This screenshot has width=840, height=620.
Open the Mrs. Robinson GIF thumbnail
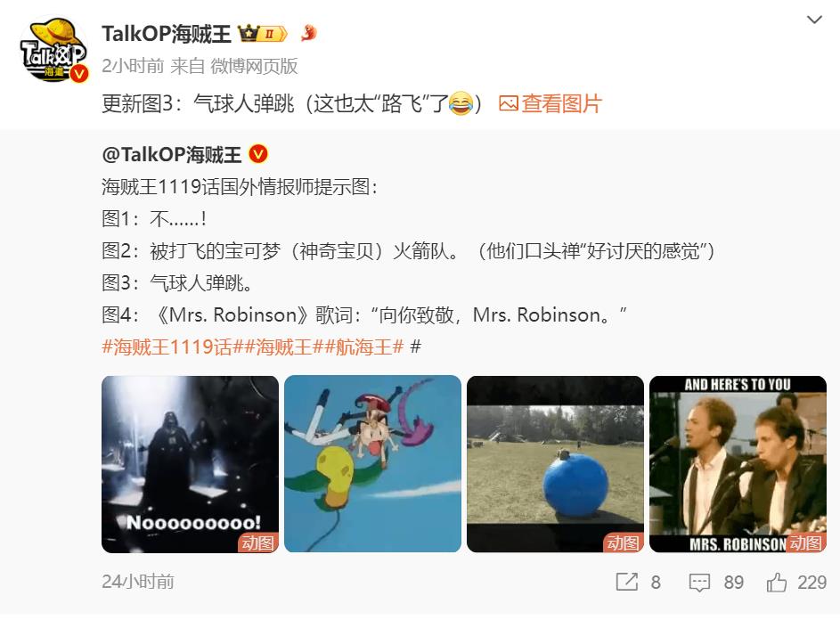pos(738,464)
